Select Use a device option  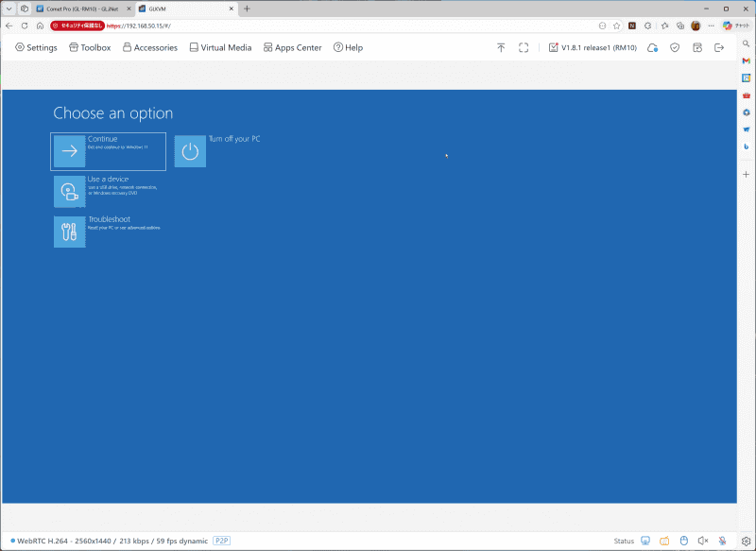click(x=106, y=191)
